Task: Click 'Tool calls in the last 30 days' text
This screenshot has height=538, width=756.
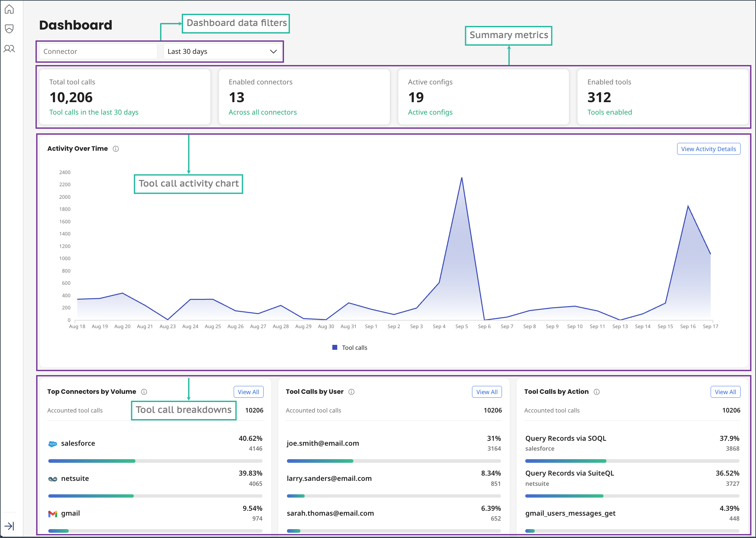Action: pyautogui.click(x=94, y=112)
